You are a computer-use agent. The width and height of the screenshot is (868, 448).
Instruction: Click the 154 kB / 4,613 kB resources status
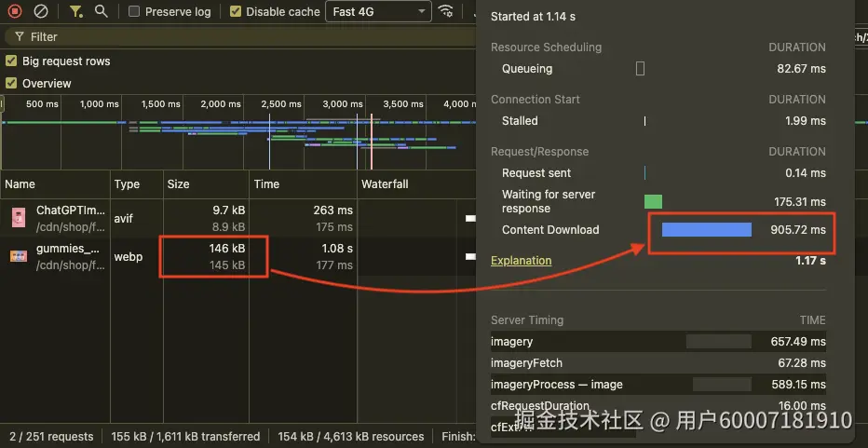pos(351,437)
